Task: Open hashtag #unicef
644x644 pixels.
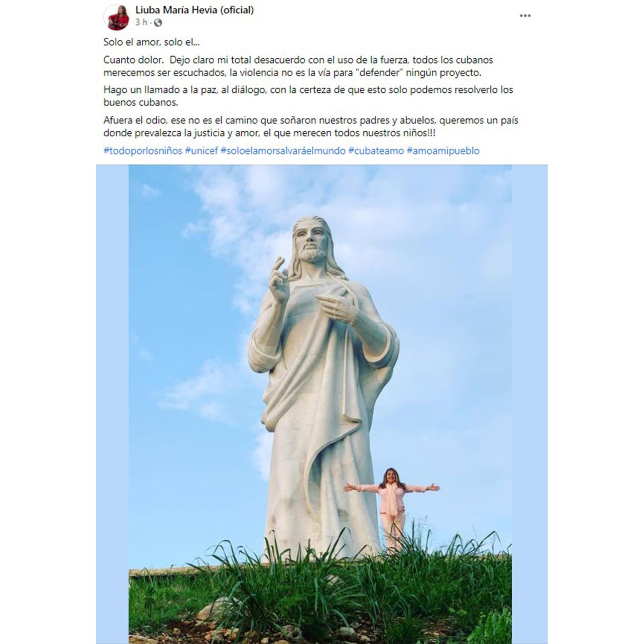Action: pos(201,151)
